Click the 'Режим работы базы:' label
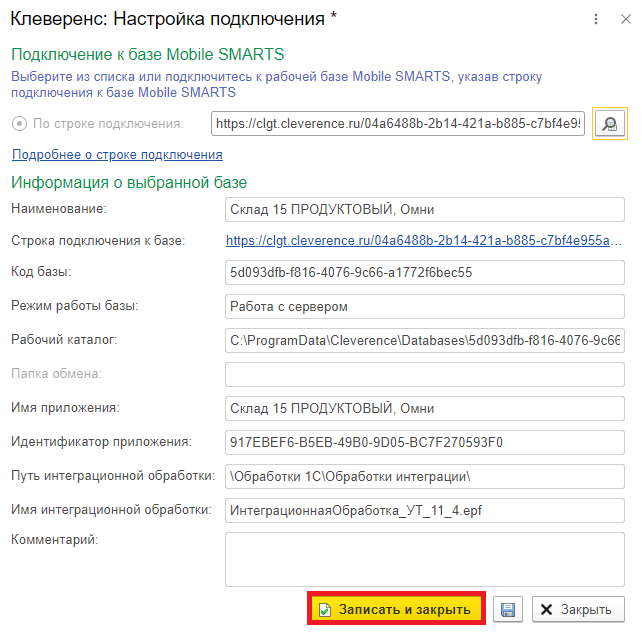 click(x=75, y=306)
